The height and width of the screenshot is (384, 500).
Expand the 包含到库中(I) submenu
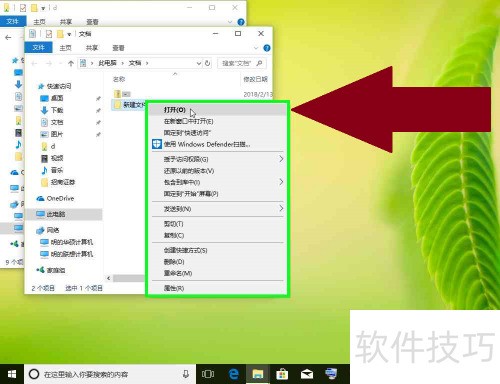(x=281, y=182)
